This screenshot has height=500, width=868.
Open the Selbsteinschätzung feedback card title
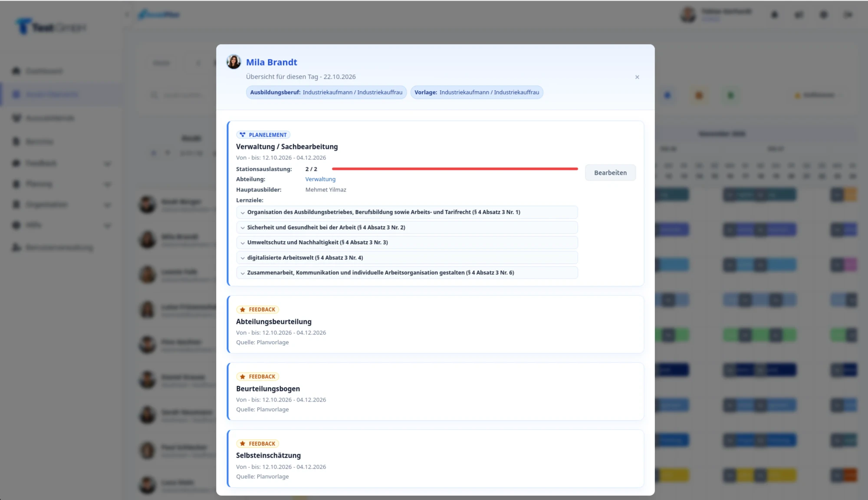point(268,456)
